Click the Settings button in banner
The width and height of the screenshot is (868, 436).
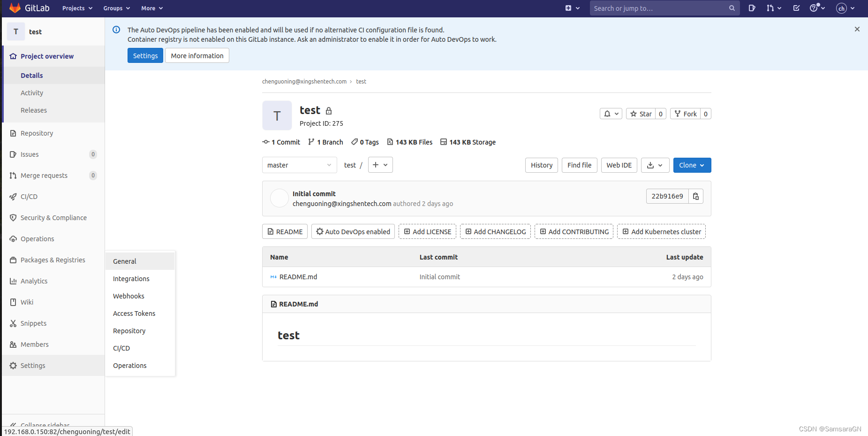[x=145, y=55]
